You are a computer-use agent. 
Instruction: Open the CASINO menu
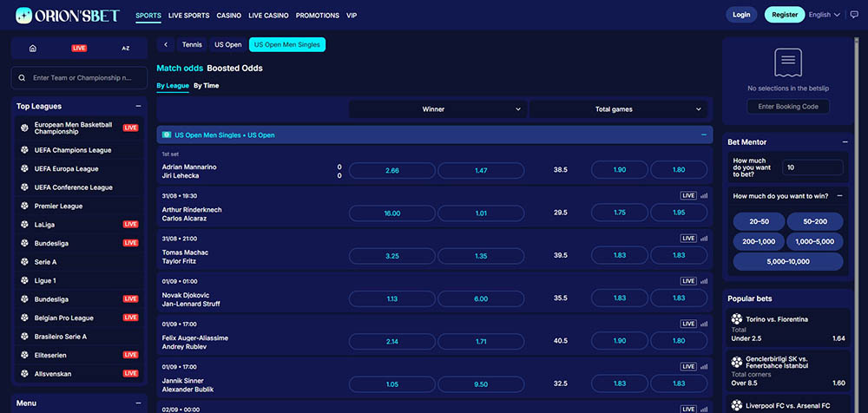tap(229, 16)
